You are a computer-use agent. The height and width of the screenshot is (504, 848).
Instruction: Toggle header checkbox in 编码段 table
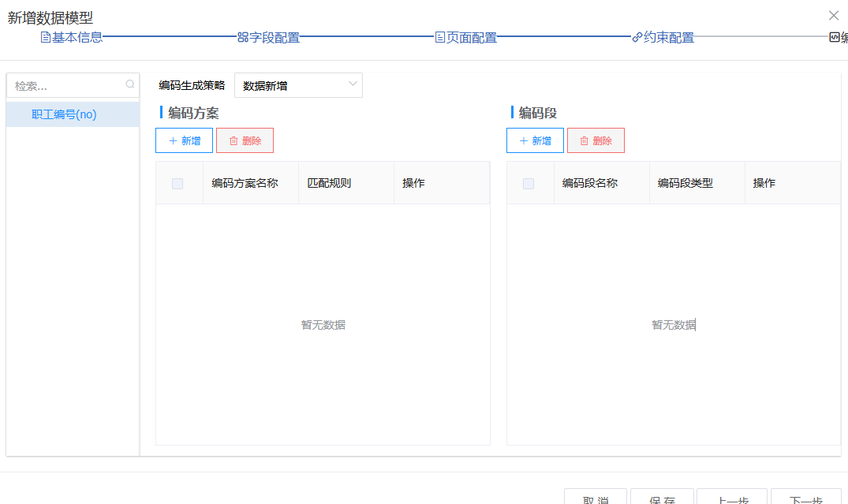529,183
